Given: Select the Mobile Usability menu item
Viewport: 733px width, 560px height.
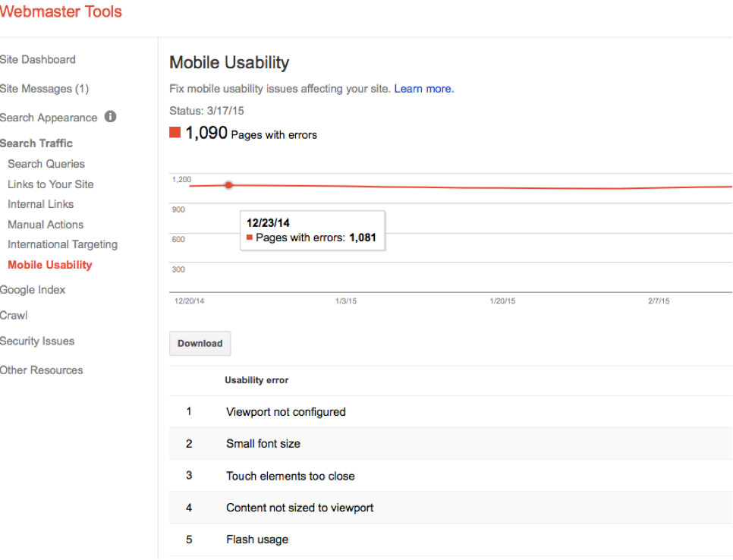Looking at the screenshot, I should click(x=49, y=265).
